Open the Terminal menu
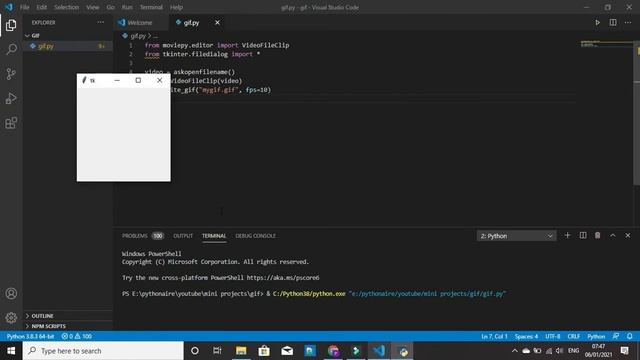 [151, 7]
